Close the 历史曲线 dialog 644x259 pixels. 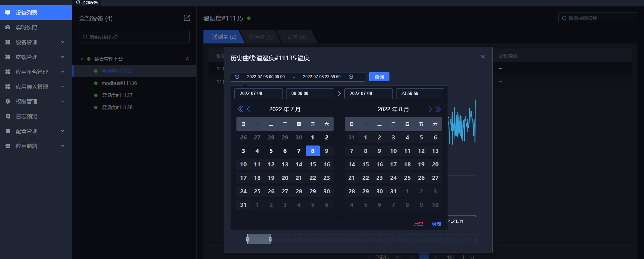[483, 57]
